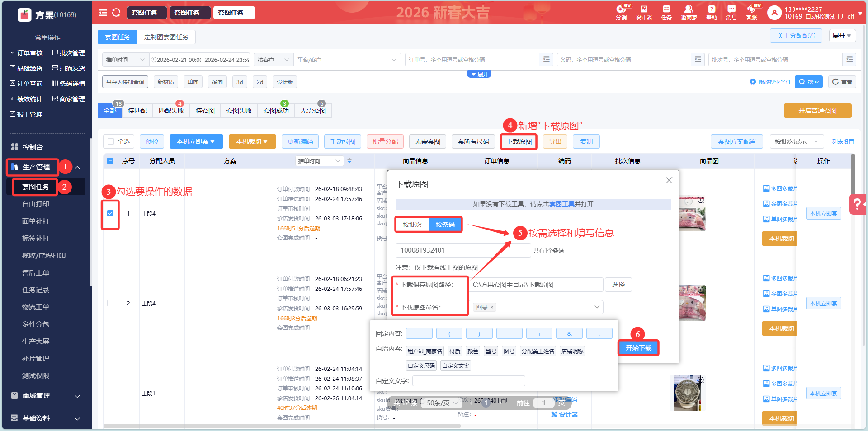Screen dimensions: 868x431
Task: Open the 邀商家 invite merchant icon
Action: click(689, 12)
